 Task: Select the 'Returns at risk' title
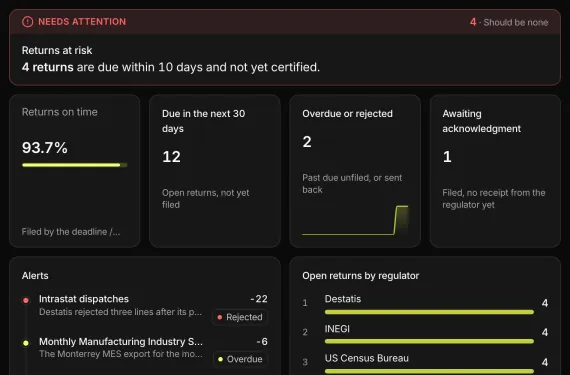click(57, 50)
